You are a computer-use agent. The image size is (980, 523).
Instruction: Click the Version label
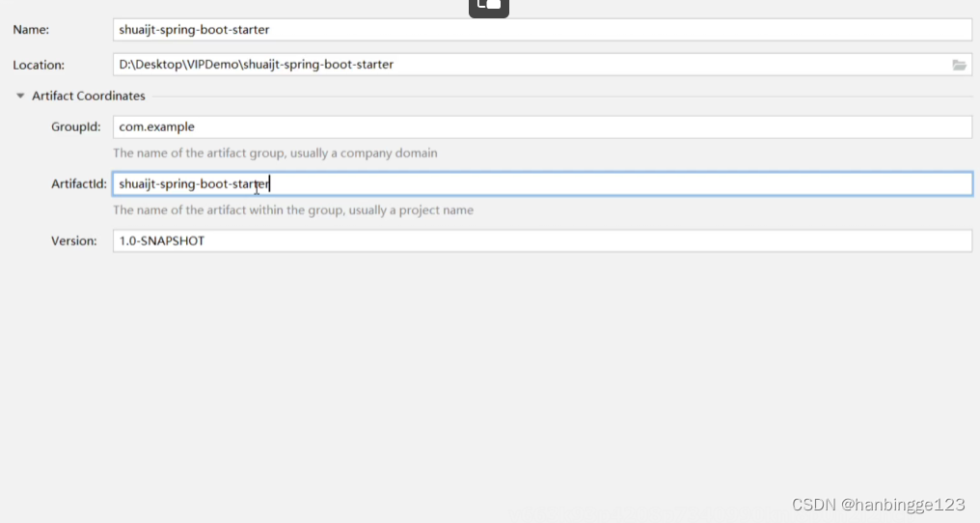(x=74, y=240)
